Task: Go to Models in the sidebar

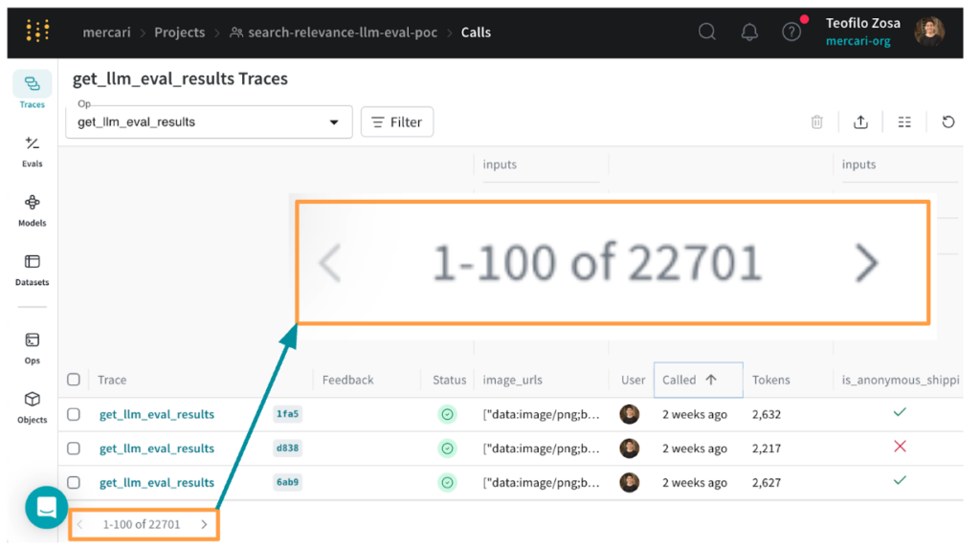Action: coord(32,209)
